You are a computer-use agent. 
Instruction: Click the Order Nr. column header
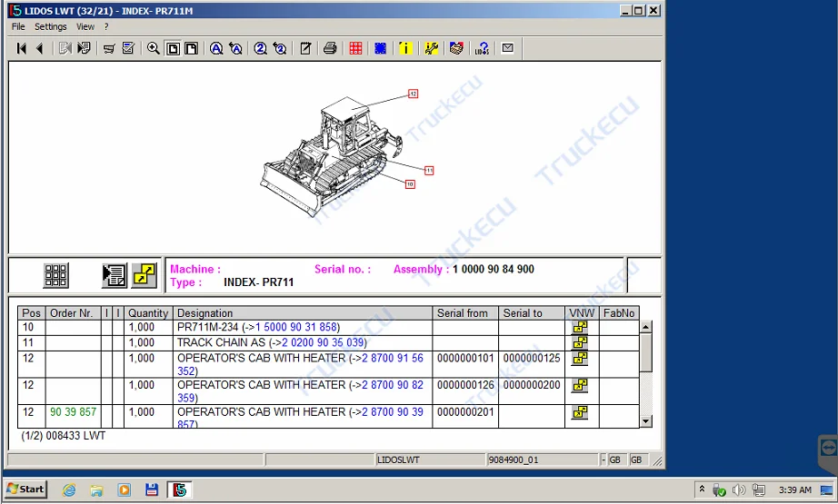click(x=74, y=313)
